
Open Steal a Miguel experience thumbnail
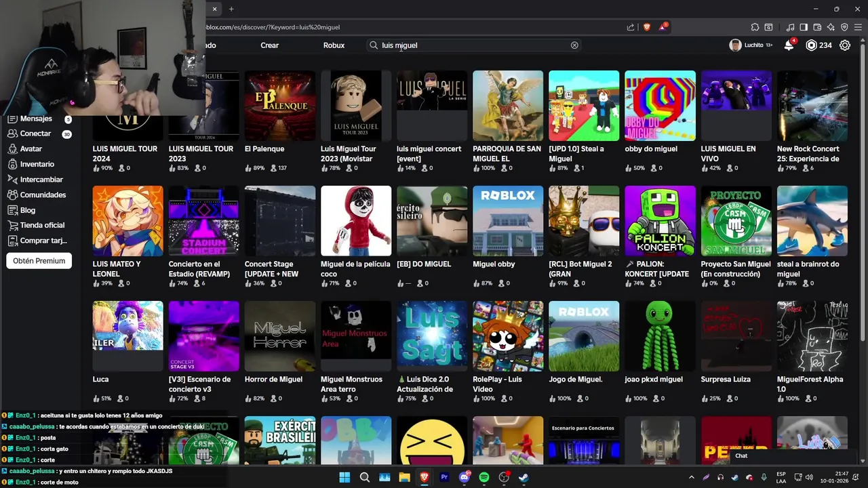584,106
